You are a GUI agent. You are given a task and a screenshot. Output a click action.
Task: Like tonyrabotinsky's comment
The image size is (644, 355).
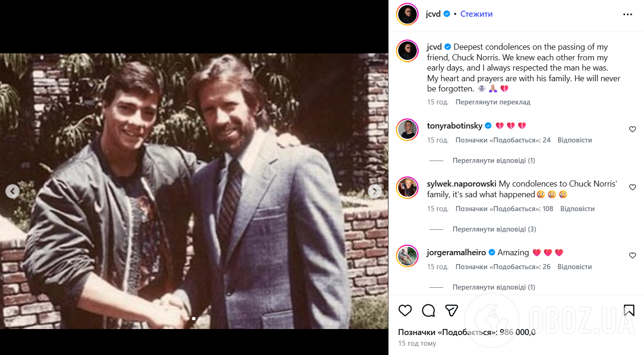point(632,129)
